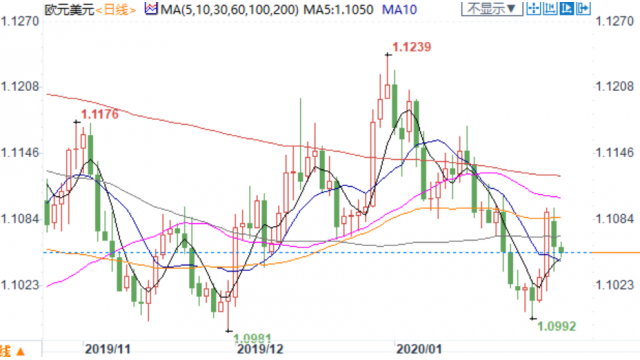
Task: Click the 1.1176 high price marker
Action: point(100,114)
